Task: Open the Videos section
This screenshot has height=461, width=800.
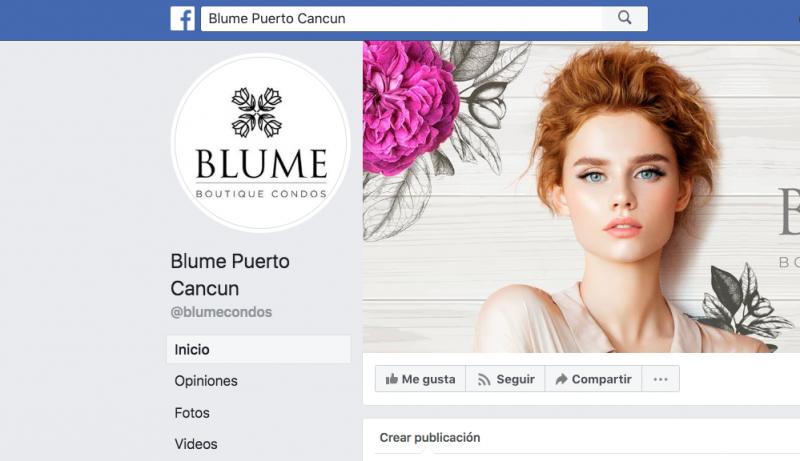Action: pyautogui.click(x=196, y=444)
